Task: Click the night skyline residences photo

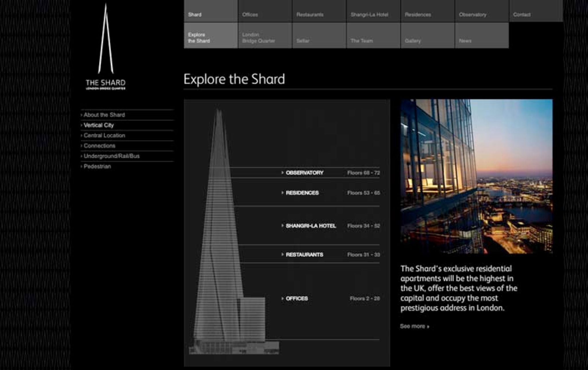Action: pyautogui.click(x=476, y=176)
